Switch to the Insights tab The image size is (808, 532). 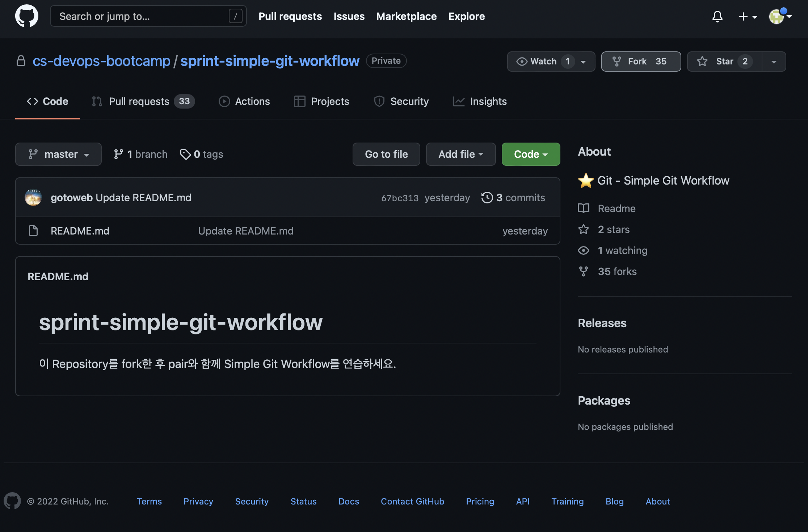(480, 101)
